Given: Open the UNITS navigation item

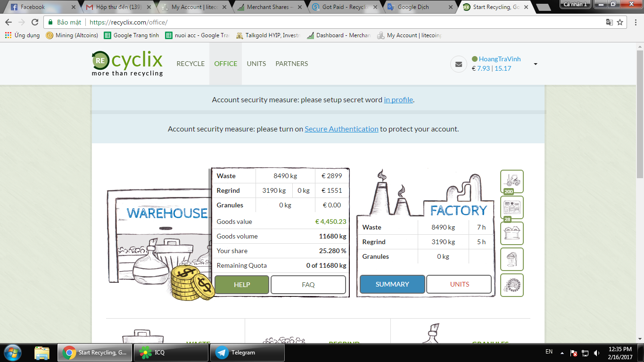Looking at the screenshot, I should pos(256,64).
